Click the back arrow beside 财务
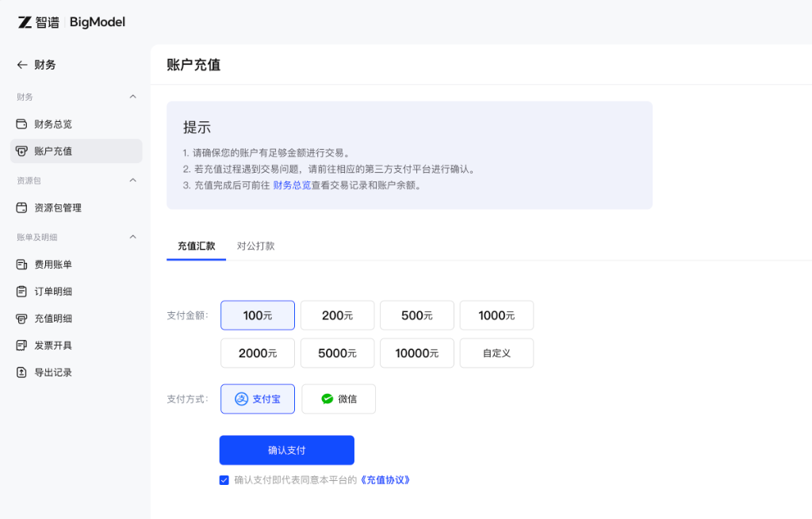Viewport: 812px width, 519px height. 21,65
